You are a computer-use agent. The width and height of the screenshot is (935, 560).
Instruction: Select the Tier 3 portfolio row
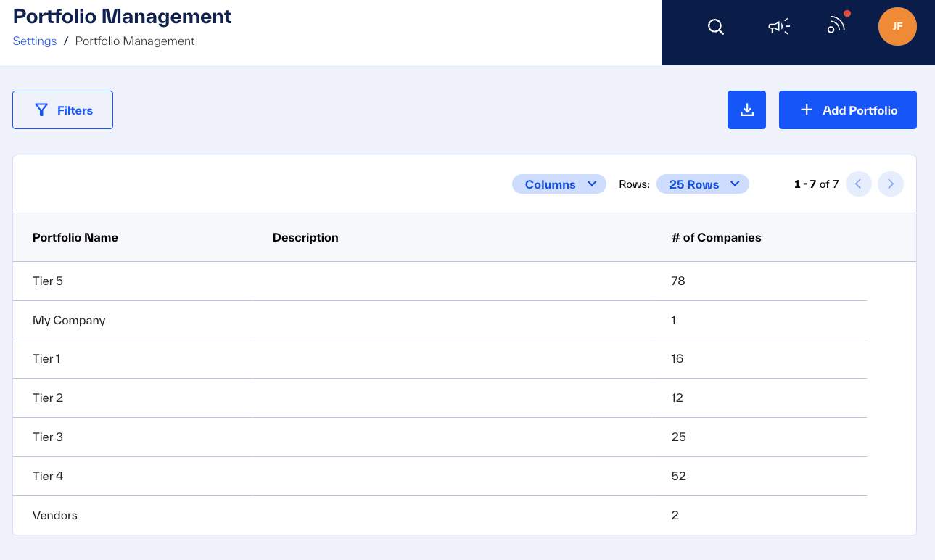pyautogui.click(x=440, y=437)
